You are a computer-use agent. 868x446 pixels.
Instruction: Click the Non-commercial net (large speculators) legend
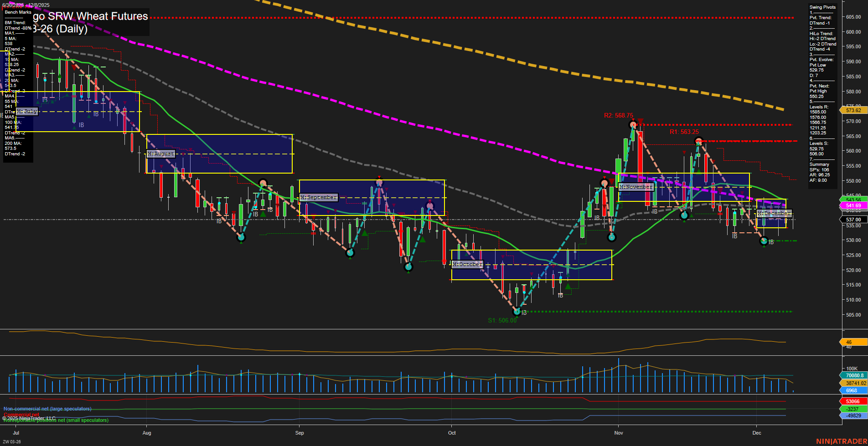(x=46, y=409)
